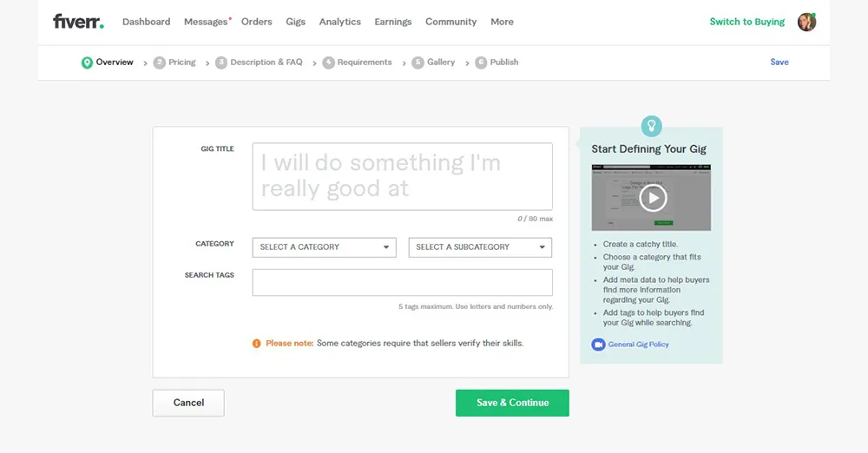The height and width of the screenshot is (453, 868).
Task: Click the Fiverr logo
Action: 78,22
